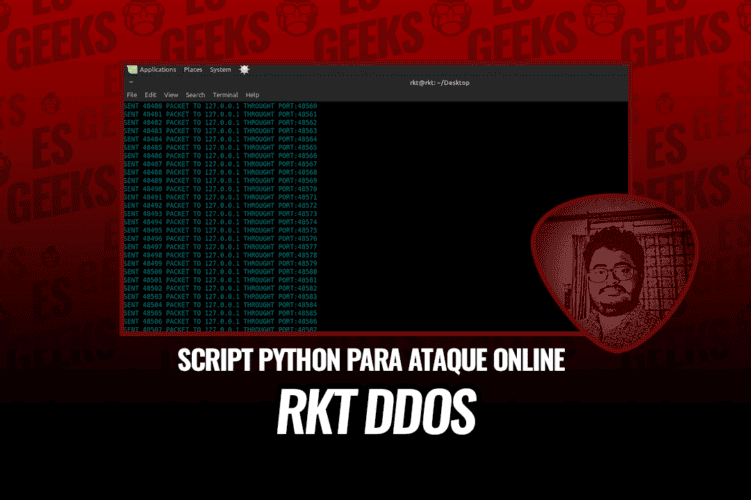Click the SENT 48498 PACKET output line
751x500 pixels.
point(220,255)
